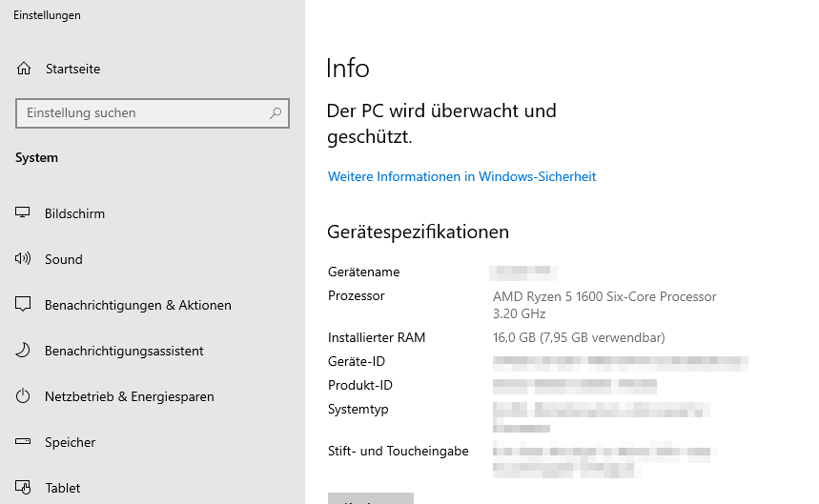Image resolution: width=819 pixels, height=504 pixels.
Task: Click the drive icon for Speicher
Action: click(x=23, y=442)
